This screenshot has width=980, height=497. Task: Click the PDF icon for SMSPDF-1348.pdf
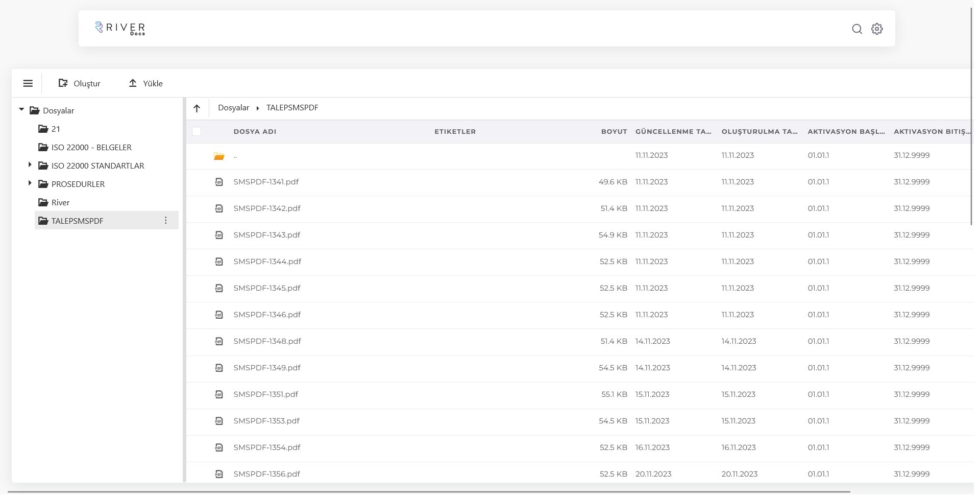tap(219, 341)
